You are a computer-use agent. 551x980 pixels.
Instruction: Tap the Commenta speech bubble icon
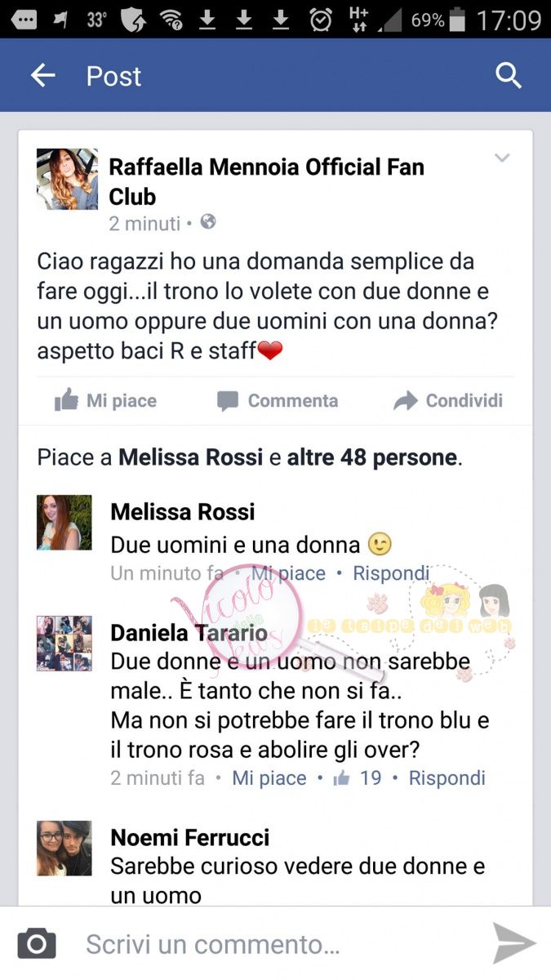click(228, 401)
